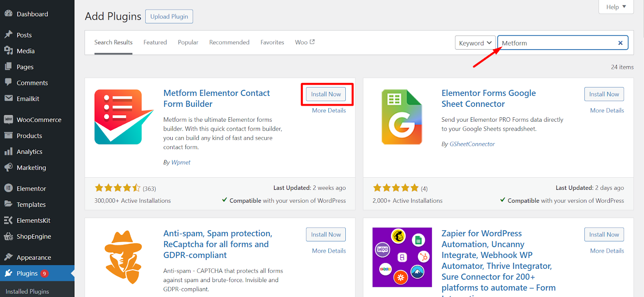This screenshot has height=297, width=644.
Task: Install the Anti-spam ReCaptcha plugin
Action: point(326,235)
